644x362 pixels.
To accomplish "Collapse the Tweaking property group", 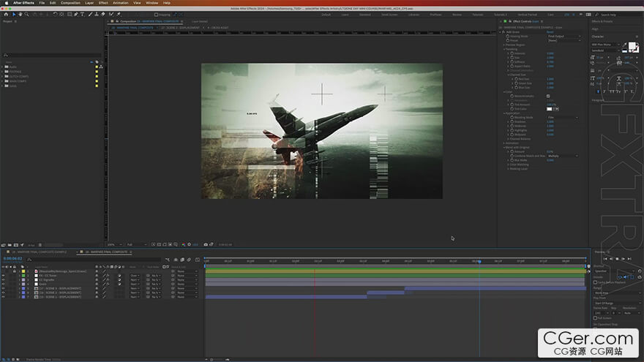I will click(504, 49).
